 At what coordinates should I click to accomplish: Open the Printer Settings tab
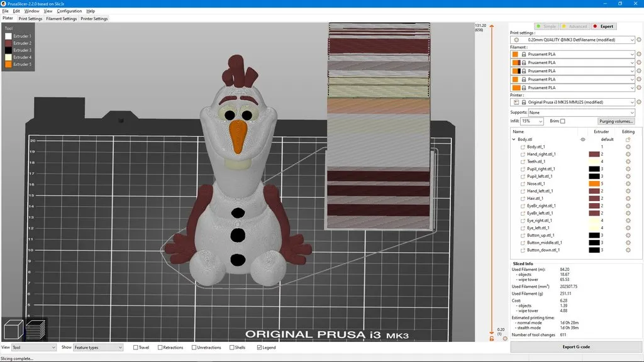(94, 18)
